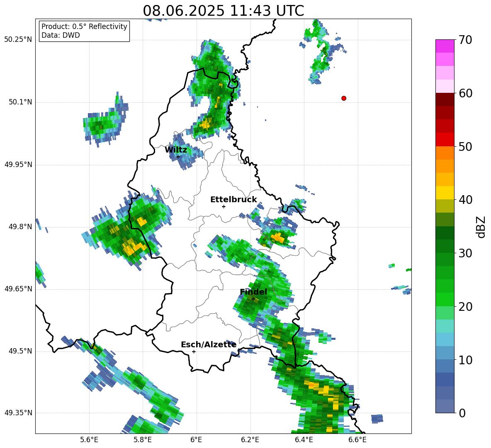The width and height of the screenshot is (491, 448).
Task: Click the Ettelbruck city label
Action: coord(233,200)
